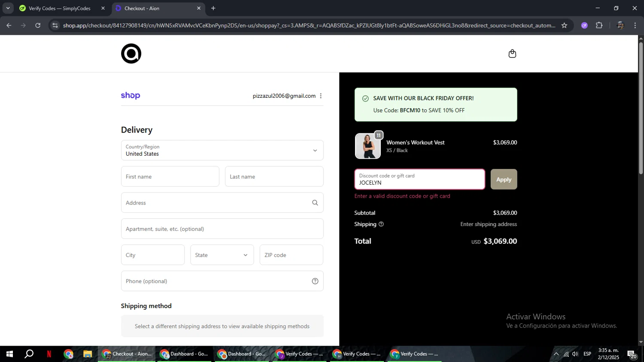Open volume control in system tray

575,354
